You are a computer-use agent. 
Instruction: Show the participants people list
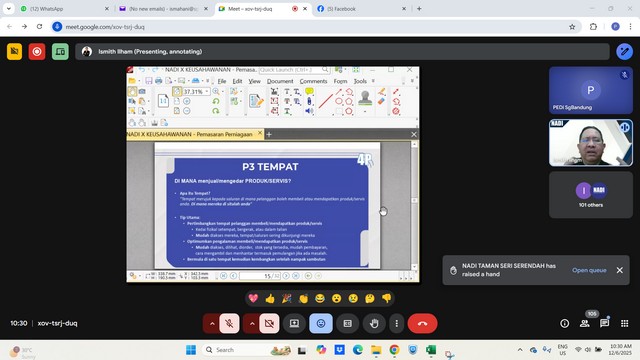pyautogui.click(x=584, y=323)
